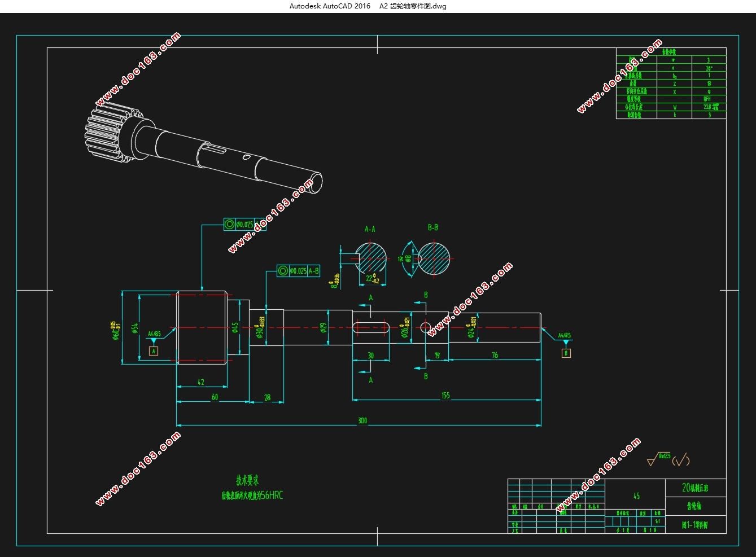Select the 20机制五班 title block cell
Screen dimensions: 756x557
click(x=696, y=488)
